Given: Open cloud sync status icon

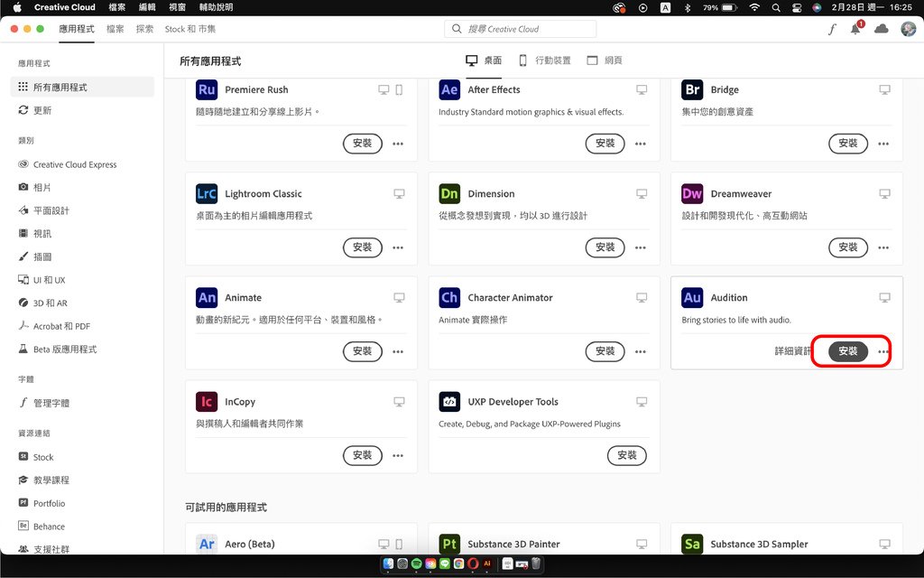Looking at the screenshot, I should (x=882, y=28).
